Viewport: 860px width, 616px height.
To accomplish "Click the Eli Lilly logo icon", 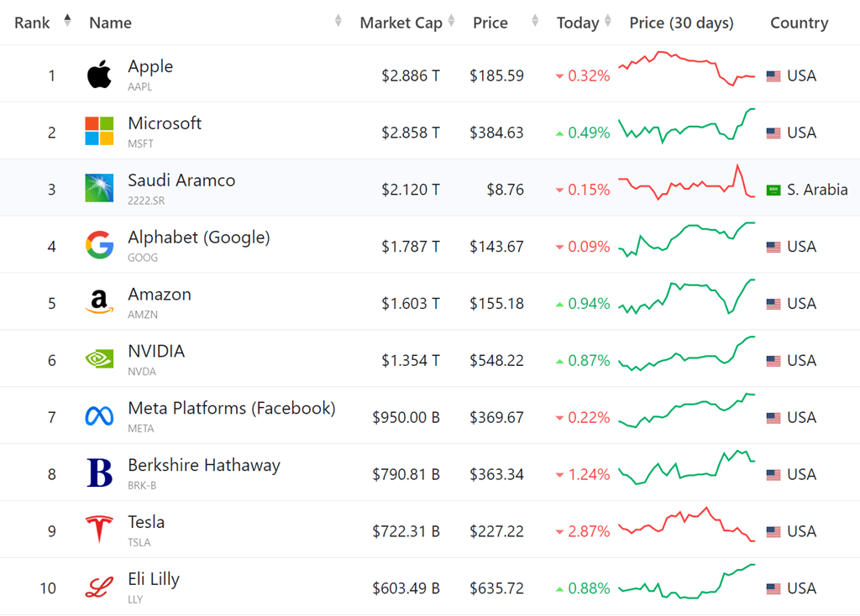I will coord(99,587).
